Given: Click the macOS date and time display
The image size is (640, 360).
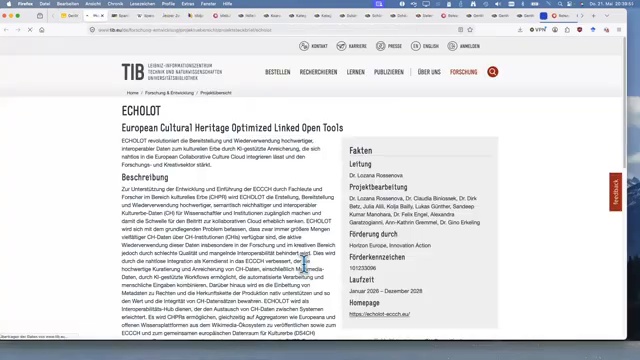Looking at the screenshot, I should pos(611,4).
